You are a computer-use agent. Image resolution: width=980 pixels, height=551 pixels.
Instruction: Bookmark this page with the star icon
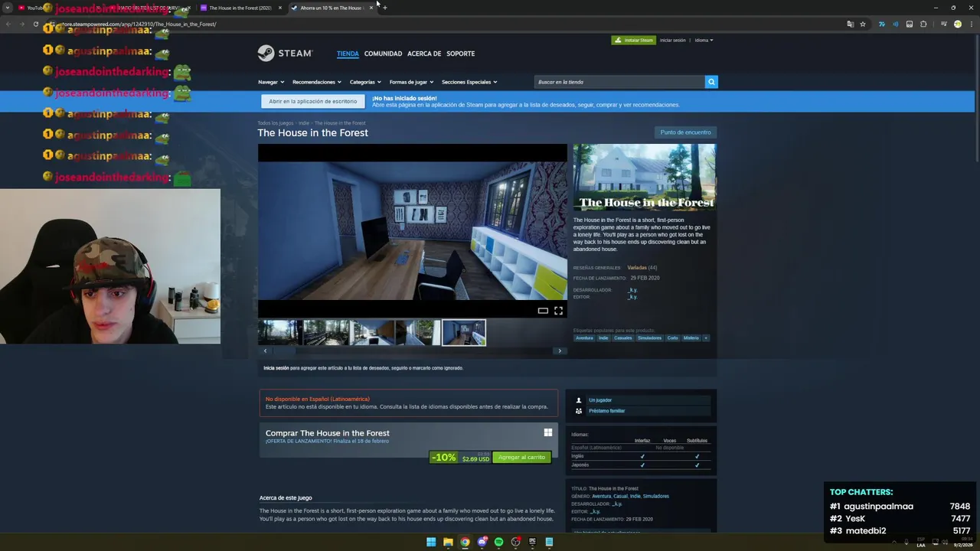point(863,24)
